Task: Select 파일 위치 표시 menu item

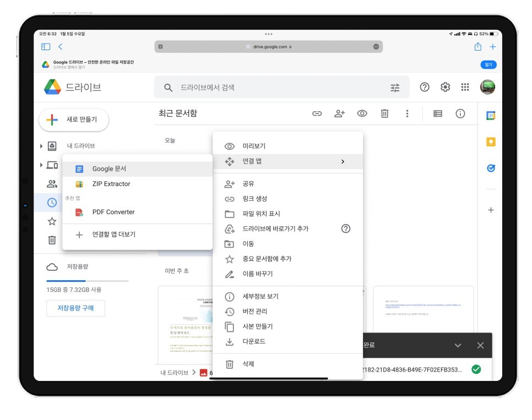Action: (287, 214)
